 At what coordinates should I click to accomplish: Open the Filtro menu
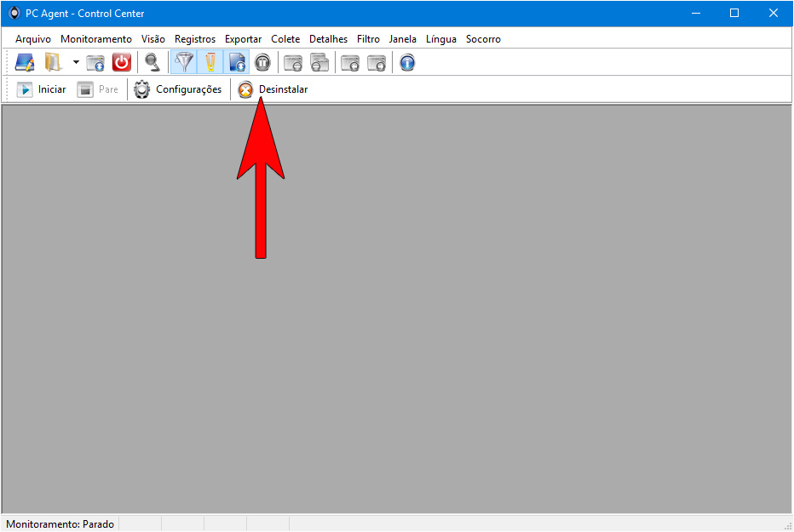click(x=368, y=39)
